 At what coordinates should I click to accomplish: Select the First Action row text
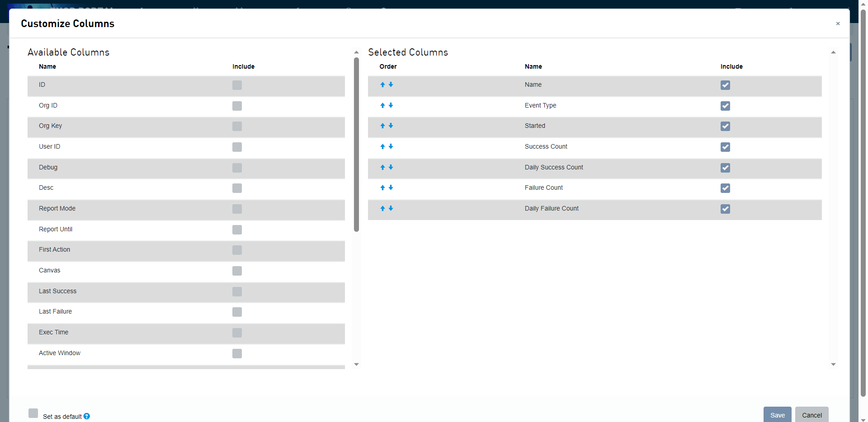(54, 249)
